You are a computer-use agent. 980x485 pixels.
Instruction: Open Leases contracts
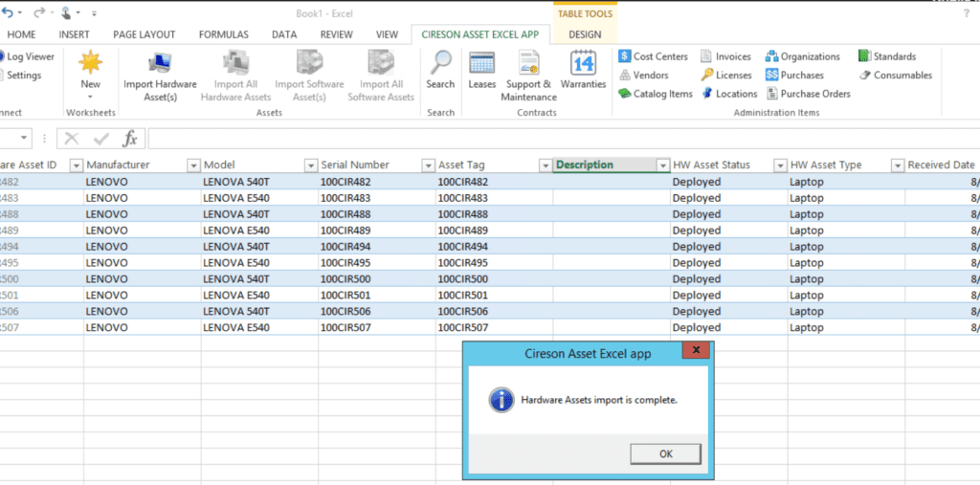[482, 70]
